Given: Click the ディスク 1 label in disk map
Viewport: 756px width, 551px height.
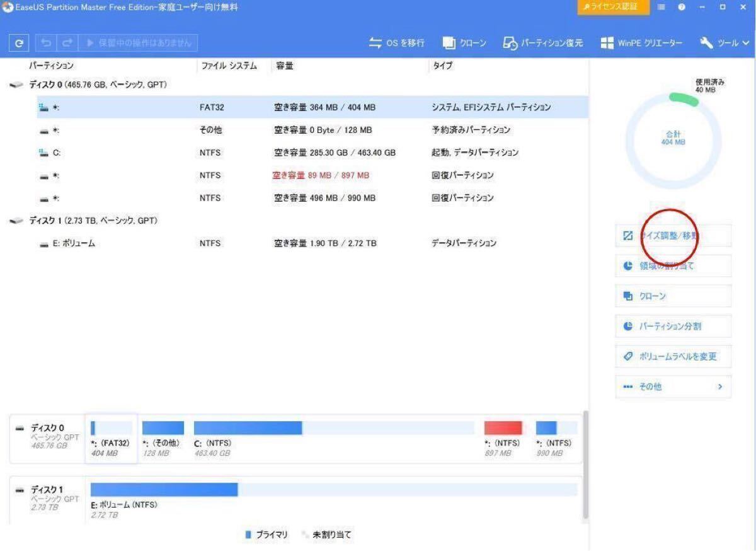Looking at the screenshot, I should coord(48,490).
